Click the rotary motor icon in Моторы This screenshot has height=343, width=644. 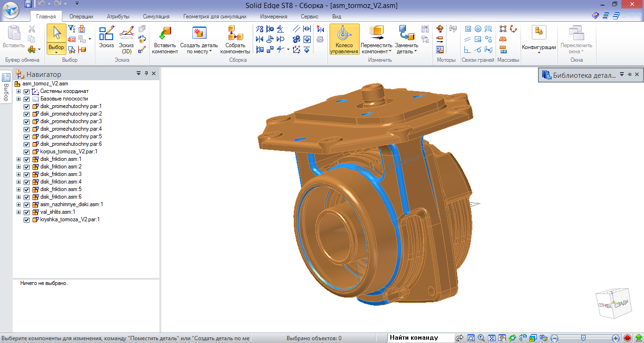440,29
